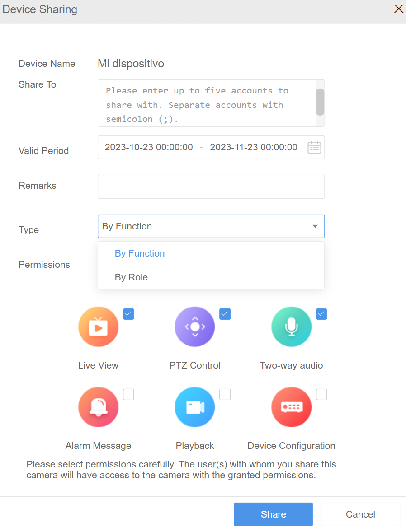Click the Device Configuration icon
406x532 pixels.
[x=291, y=407]
